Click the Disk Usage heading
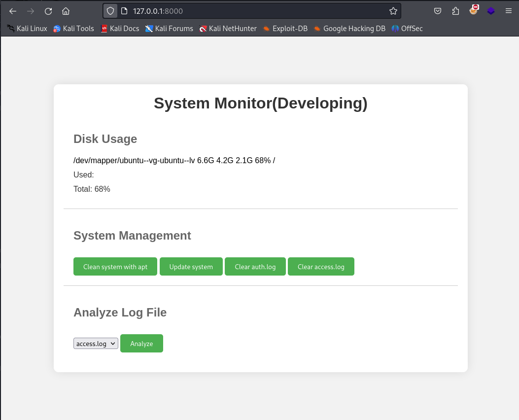This screenshot has width=519, height=420. tap(105, 139)
